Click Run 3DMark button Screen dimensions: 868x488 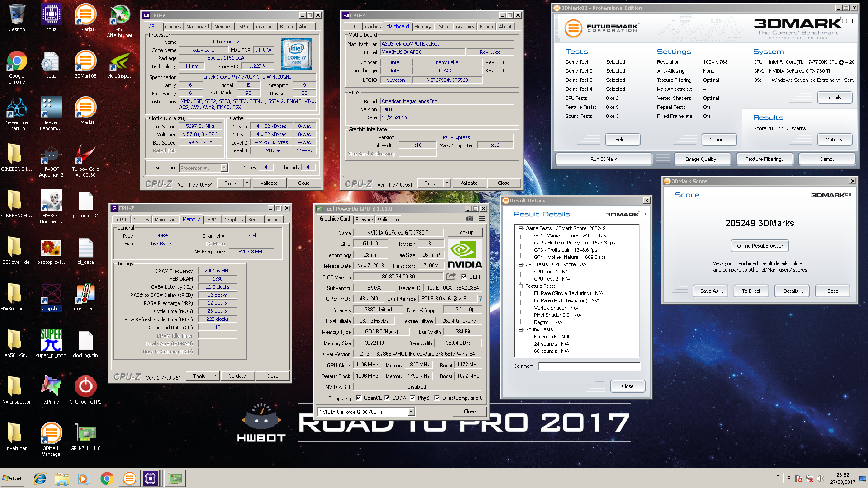pos(604,159)
